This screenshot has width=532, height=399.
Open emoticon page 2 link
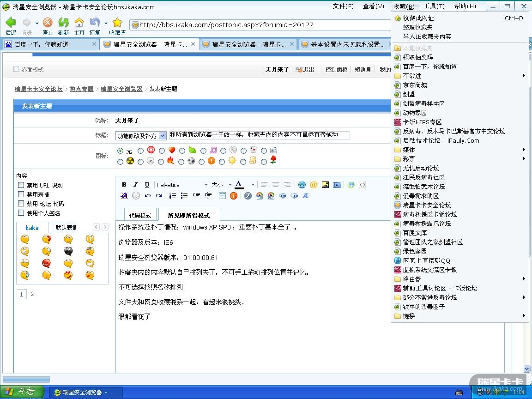33,294
